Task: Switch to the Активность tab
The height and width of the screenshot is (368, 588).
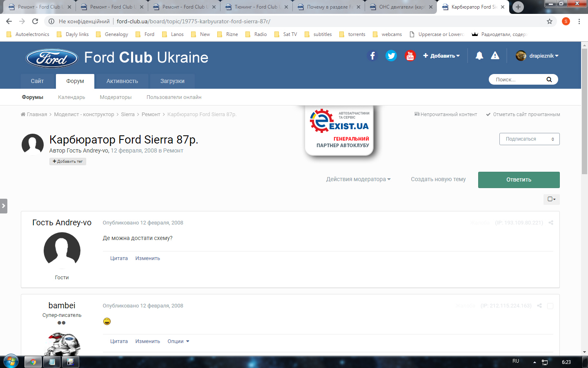Action: (122, 81)
